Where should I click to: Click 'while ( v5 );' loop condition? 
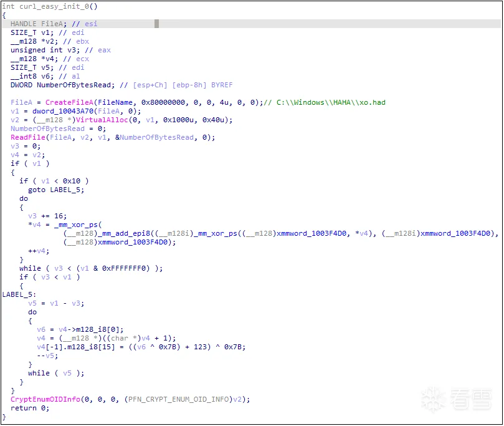click(x=56, y=373)
